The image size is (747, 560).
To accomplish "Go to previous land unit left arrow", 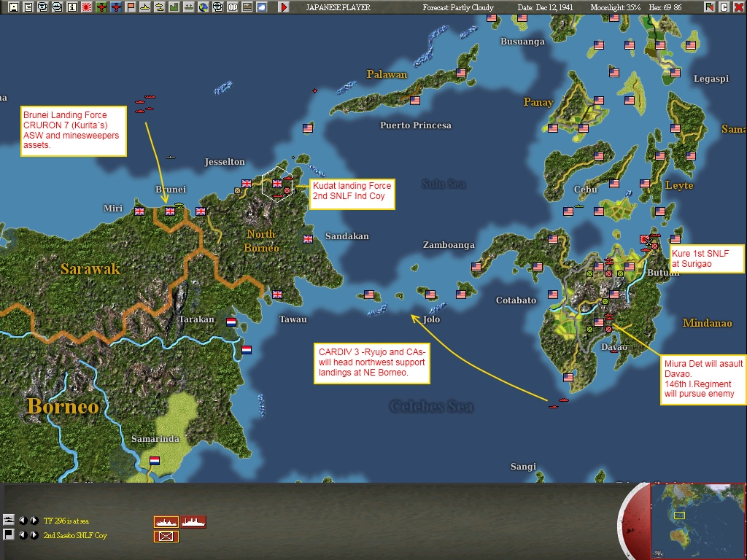I will (23, 534).
